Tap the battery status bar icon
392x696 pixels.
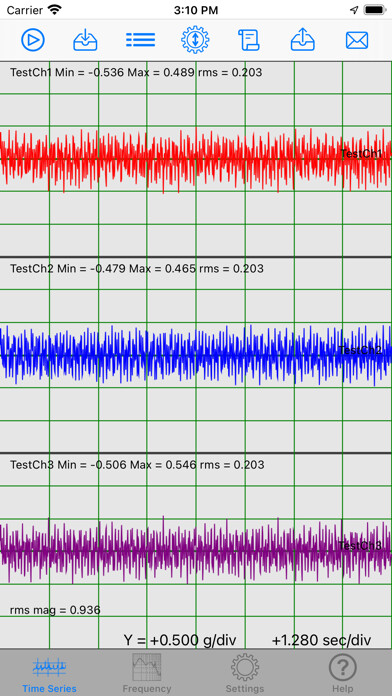[376, 10]
